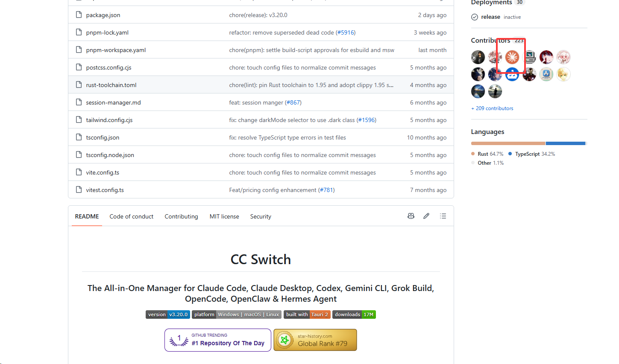The height and width of the screenshot is (364, 619).
Task: Open the tsconfig.node.json file
Action: [110, 155]
